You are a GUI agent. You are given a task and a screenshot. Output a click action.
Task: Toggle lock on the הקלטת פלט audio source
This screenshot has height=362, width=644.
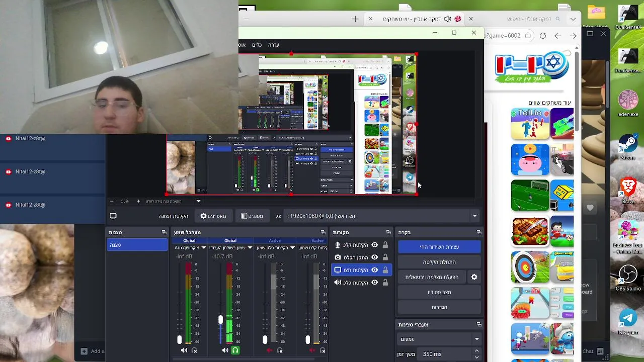click(x=385, y=283)
